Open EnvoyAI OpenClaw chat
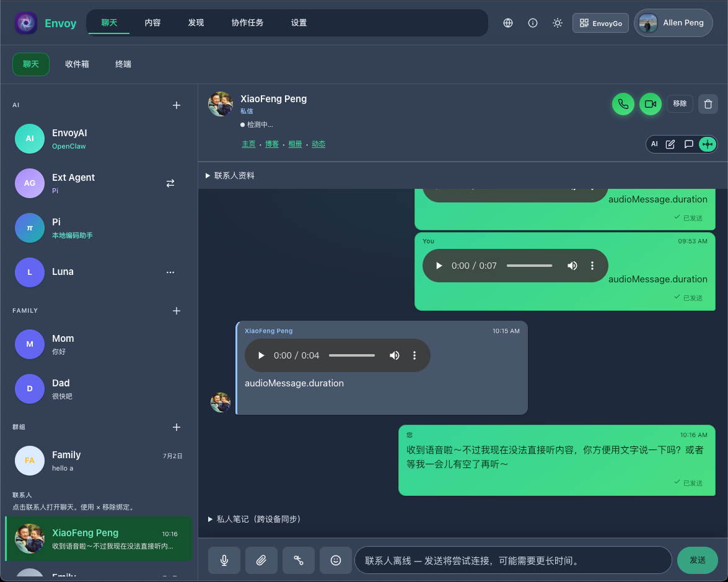The image size is (728, 582). coord(99,139)
